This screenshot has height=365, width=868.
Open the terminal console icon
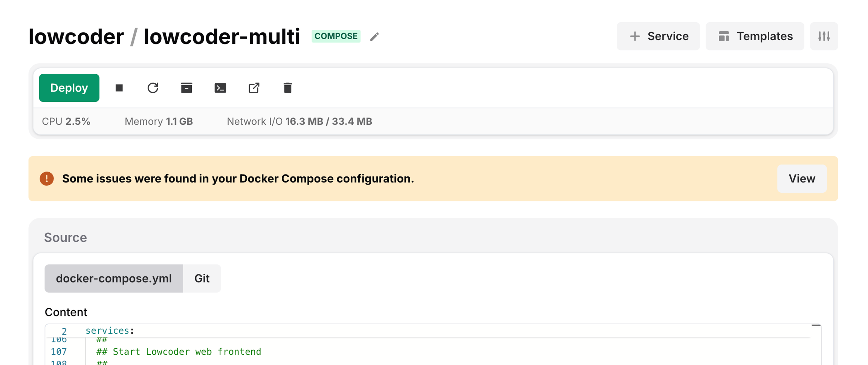[x=220, y=88]
